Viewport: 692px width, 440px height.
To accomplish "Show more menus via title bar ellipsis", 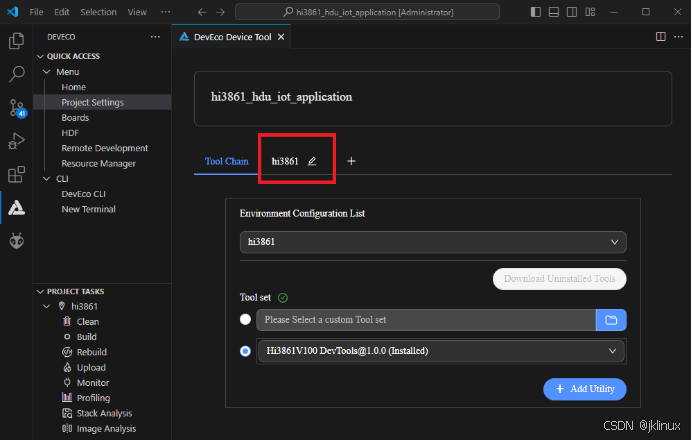I will [165, 12].
